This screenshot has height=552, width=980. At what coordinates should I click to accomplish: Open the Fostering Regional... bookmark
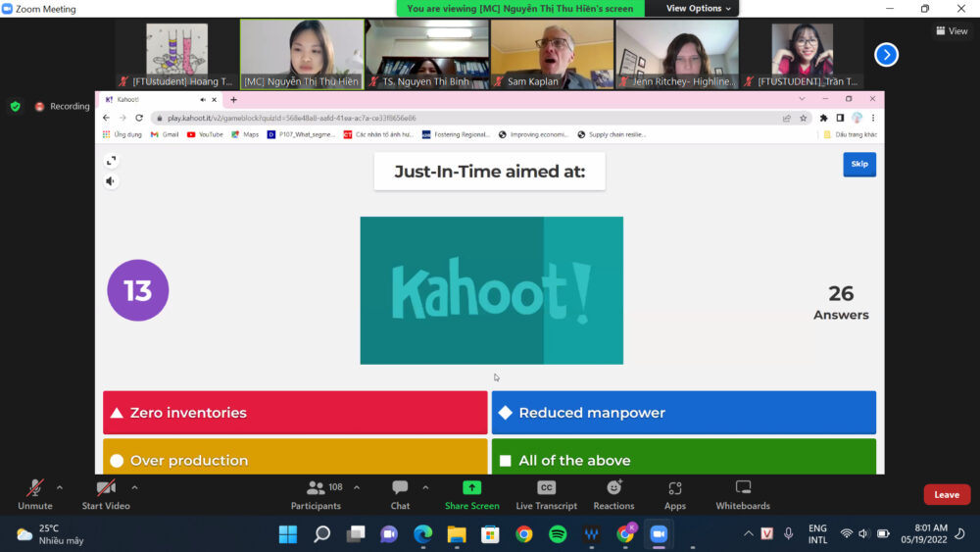pyautogui.click(x=456, y=134)
